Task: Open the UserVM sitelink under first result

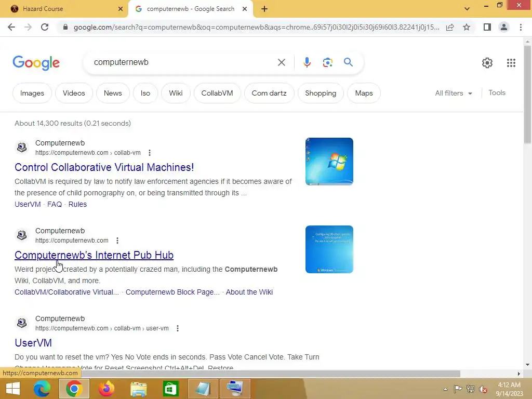Action: [28, 204]
